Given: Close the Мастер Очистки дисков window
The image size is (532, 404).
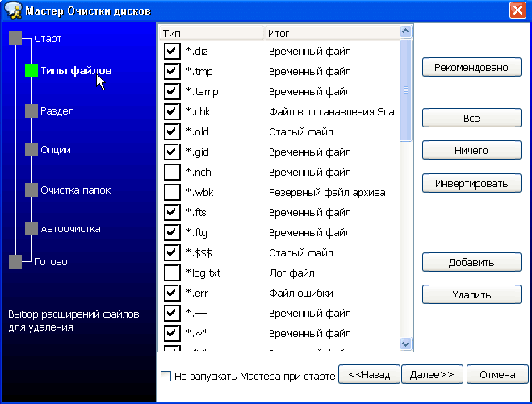Looking at the screenshot, I should (517, 10).
